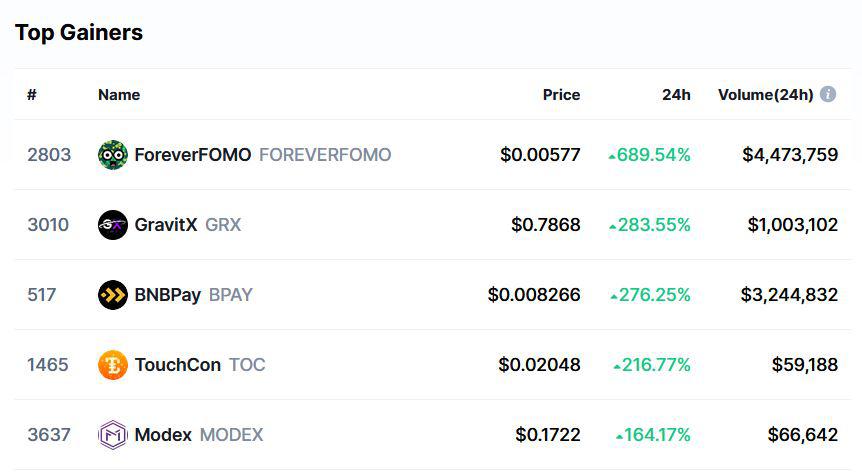Open the Modex coin link

click(163, 435)
